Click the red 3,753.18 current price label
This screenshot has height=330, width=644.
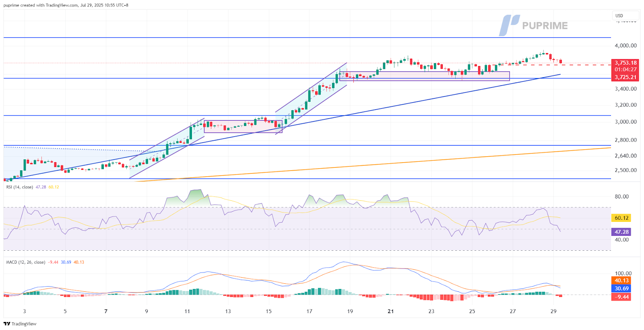(x=625, y=63)
